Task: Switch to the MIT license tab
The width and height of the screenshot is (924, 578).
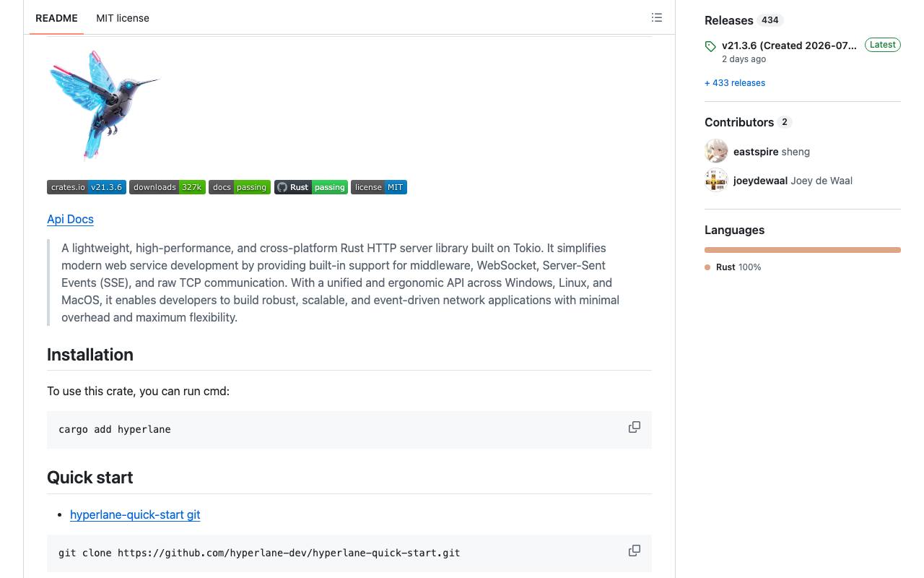Action: point(123,18)
